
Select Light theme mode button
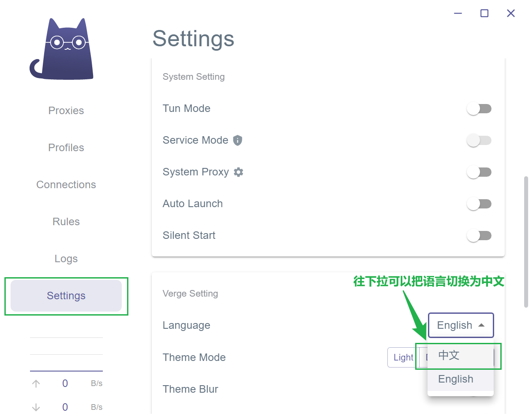coord(403,357)
